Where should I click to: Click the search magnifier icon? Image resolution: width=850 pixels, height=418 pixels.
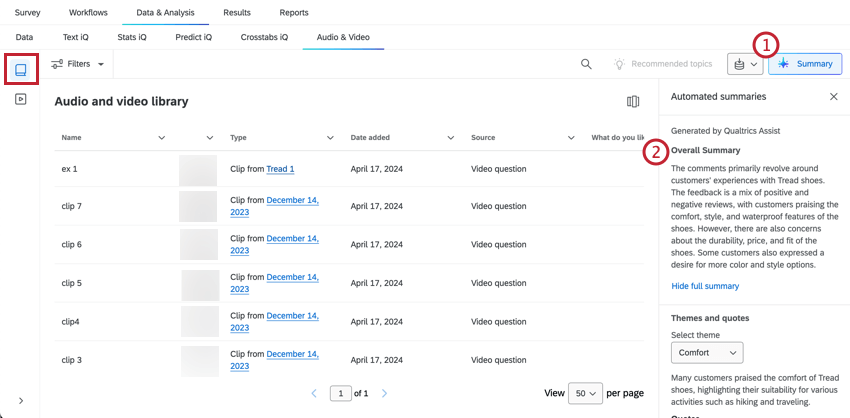tap(586, 64)
